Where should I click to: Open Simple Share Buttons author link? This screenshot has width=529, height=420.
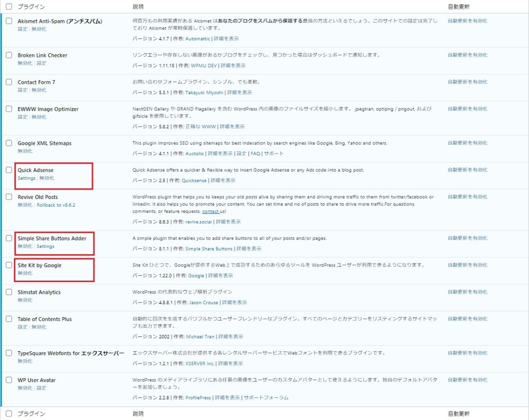click(x=209, y=249)
